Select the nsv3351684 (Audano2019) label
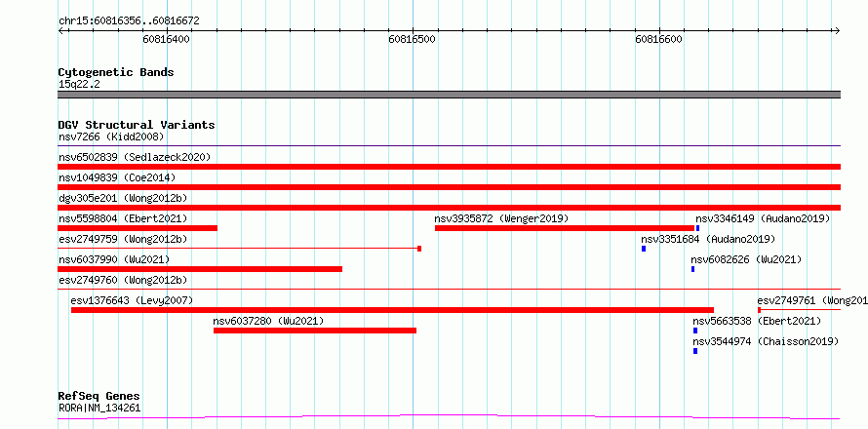Viewport: 868px width, 429px height. pos(708,239)
